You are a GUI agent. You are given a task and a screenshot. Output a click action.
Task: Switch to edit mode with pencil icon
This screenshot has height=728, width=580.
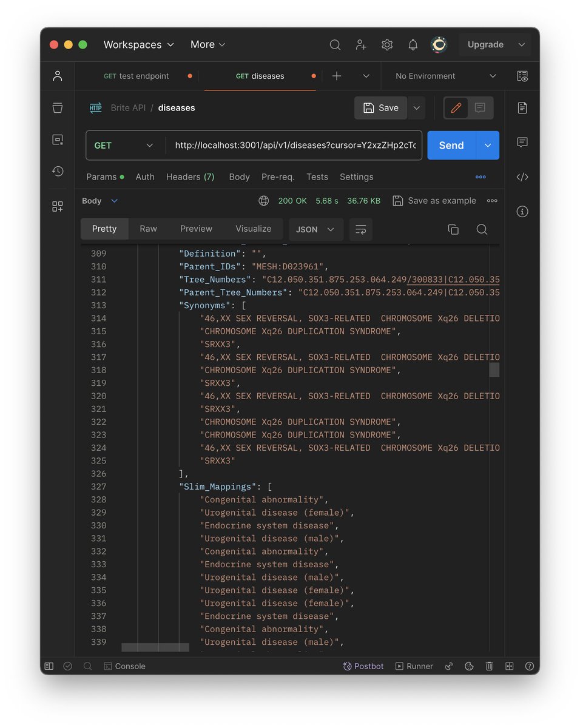coord(456,108)
